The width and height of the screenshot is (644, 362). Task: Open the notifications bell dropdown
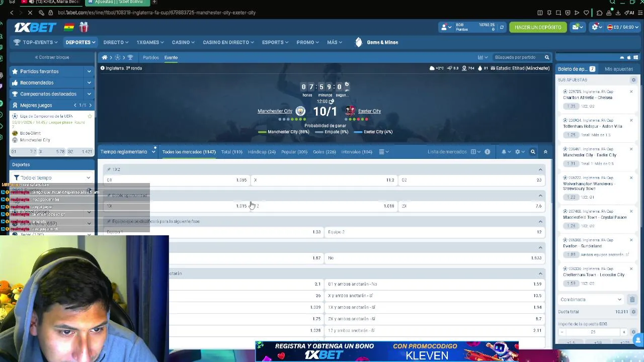pos(506,152)
